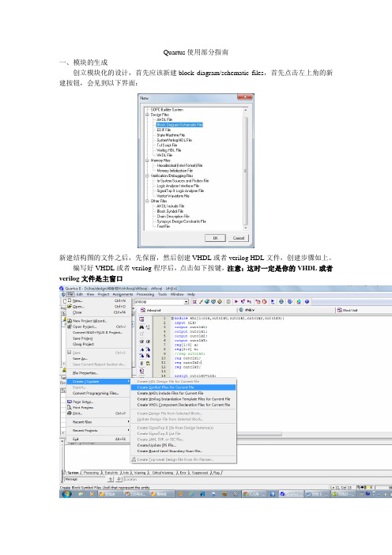Screen dimensions: 392x555
Task: Click Create/Update IPS File entry
Action: pos(183,445)
